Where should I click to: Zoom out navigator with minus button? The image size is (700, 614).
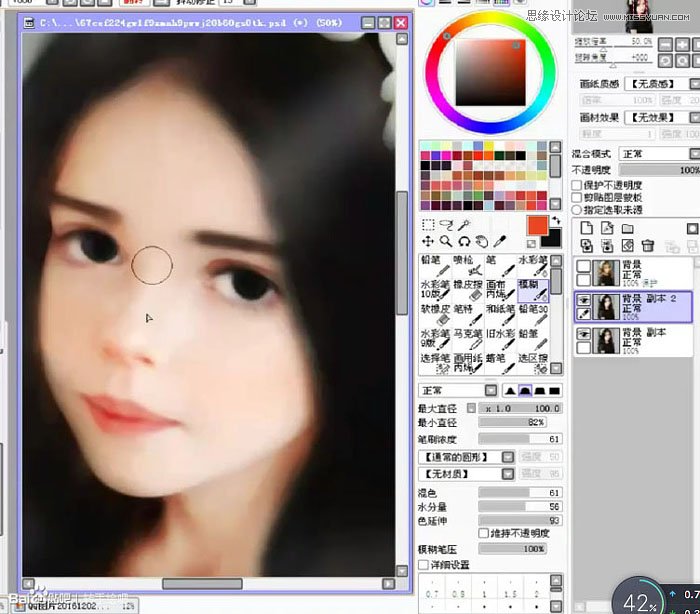tap(665, 44)
